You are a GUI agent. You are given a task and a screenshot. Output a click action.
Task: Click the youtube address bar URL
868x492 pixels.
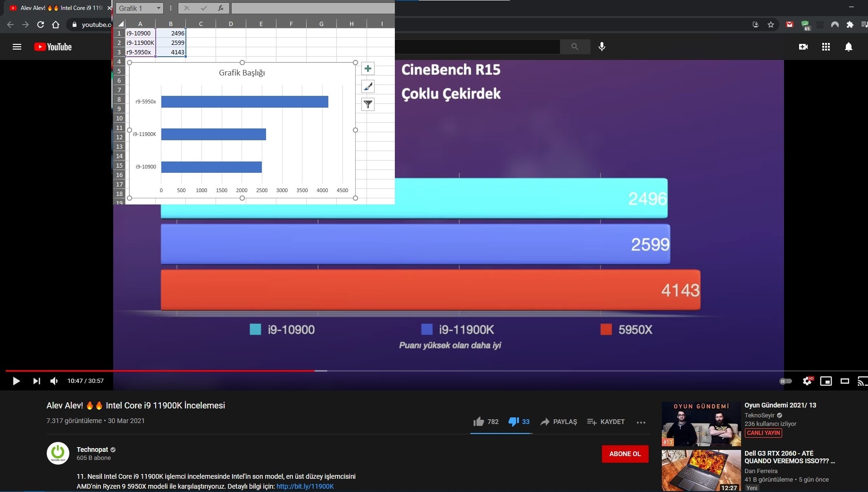pyautogui.click(x=96, y=25)
